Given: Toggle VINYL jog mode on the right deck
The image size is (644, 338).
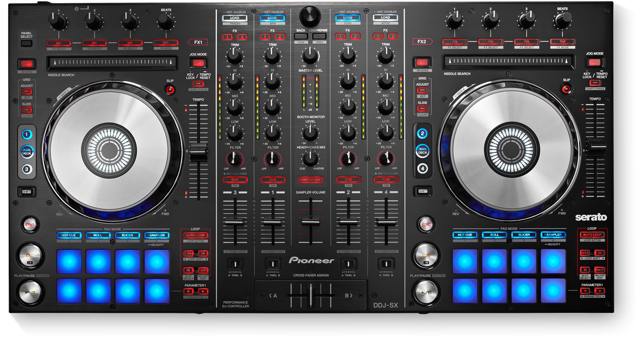Looking at the screenshot, I should (x=595, y=63).
